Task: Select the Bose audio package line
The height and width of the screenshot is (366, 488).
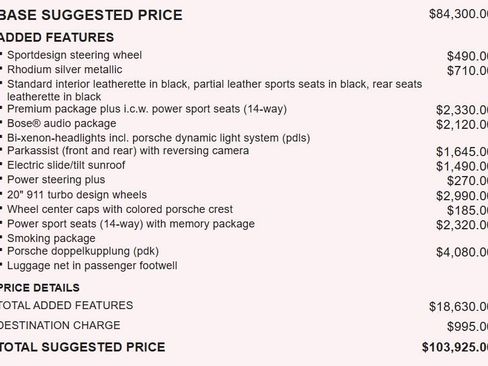Action: pyautogui.click(x=62, y=123)
